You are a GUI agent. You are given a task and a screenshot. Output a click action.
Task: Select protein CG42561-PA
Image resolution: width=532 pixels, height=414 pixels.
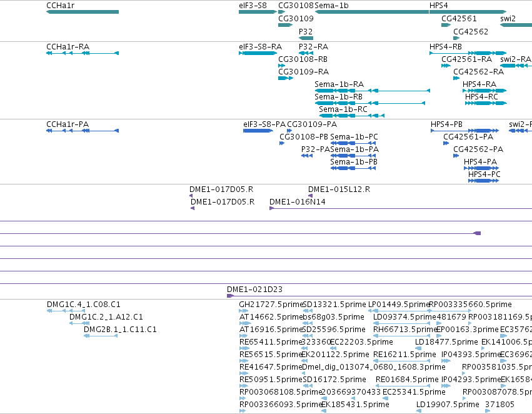(469, 137)
